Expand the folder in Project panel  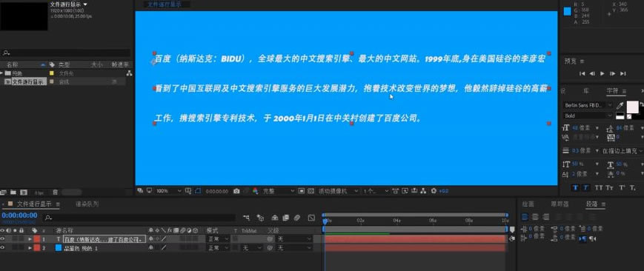click(x=2, y=73)
